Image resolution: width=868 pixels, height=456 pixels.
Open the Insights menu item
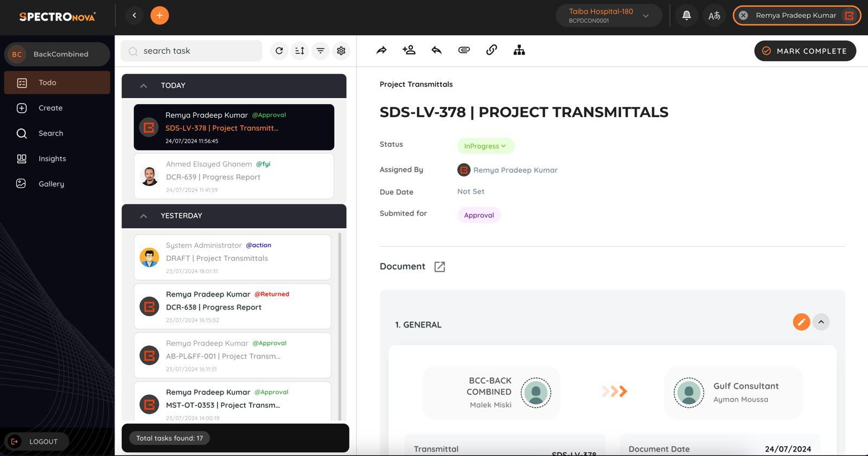pyautogui.click(x=57, y=158)
